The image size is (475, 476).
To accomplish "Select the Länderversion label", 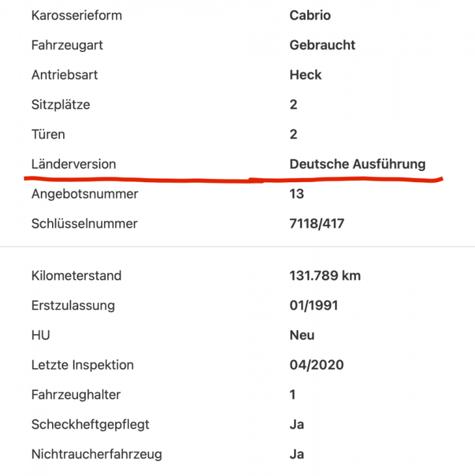I will (74, 164).
